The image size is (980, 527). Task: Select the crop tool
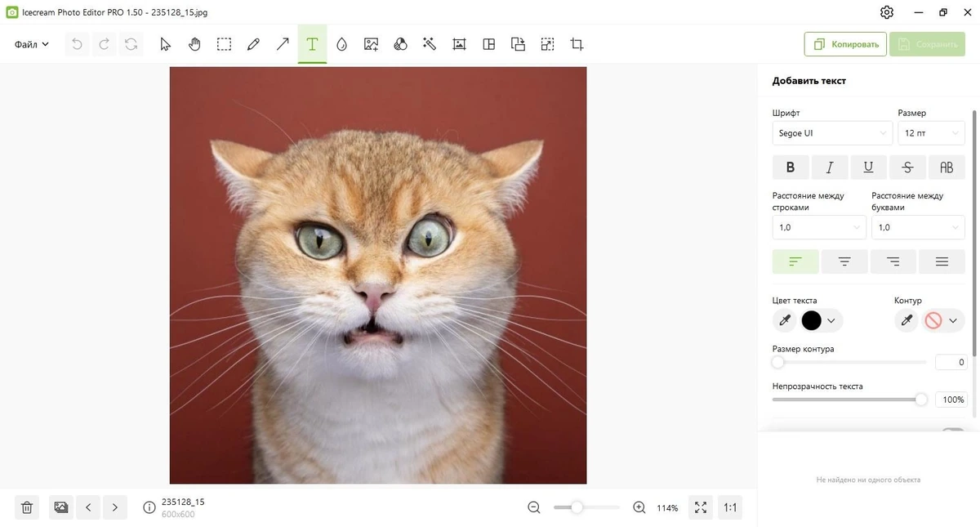click(x=577, y=44)
